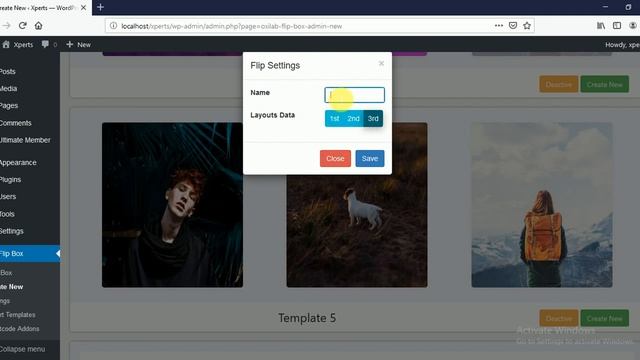Restore the browser window size
Viewport: 640px width, 360px height.
pyautogui.click(x=628, y=7)
